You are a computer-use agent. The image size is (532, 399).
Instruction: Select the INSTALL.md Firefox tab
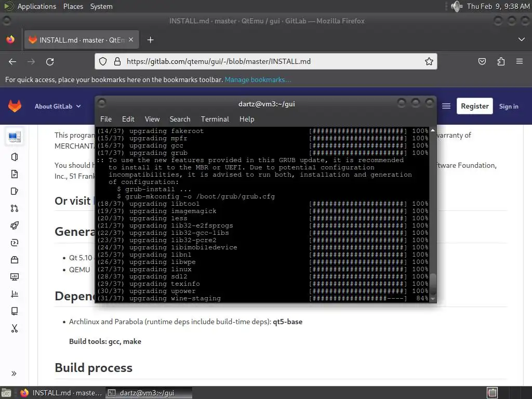[82, 40]
